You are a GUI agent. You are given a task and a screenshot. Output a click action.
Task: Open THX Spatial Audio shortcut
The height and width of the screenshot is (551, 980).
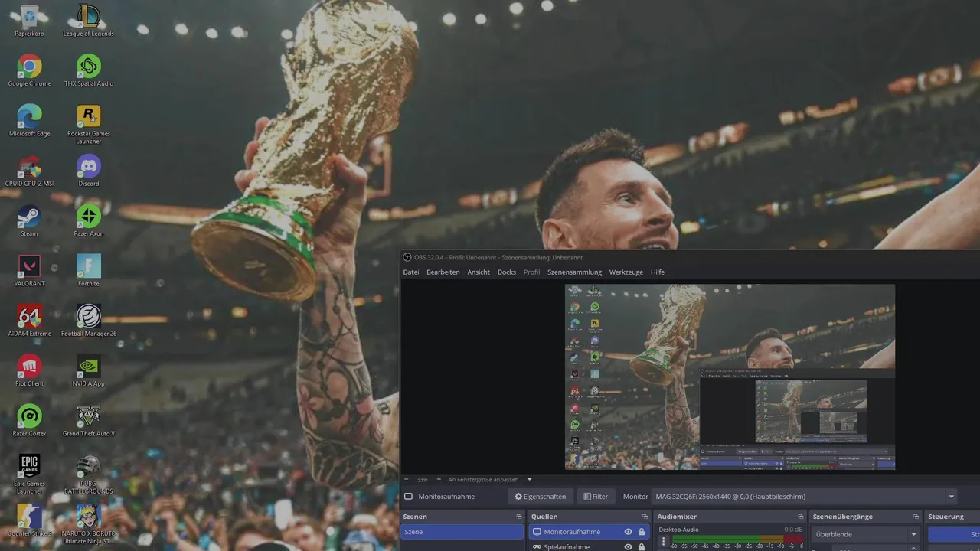click(88, 70)
